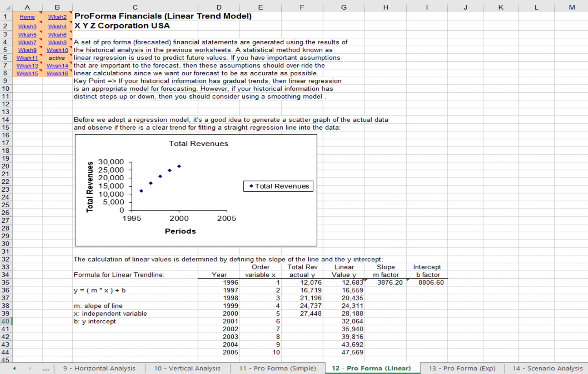Open the Wksh16 hyperlink
The height and width of the screenshot is (374, 588).
pyautogui.click(x=57, y=73)
